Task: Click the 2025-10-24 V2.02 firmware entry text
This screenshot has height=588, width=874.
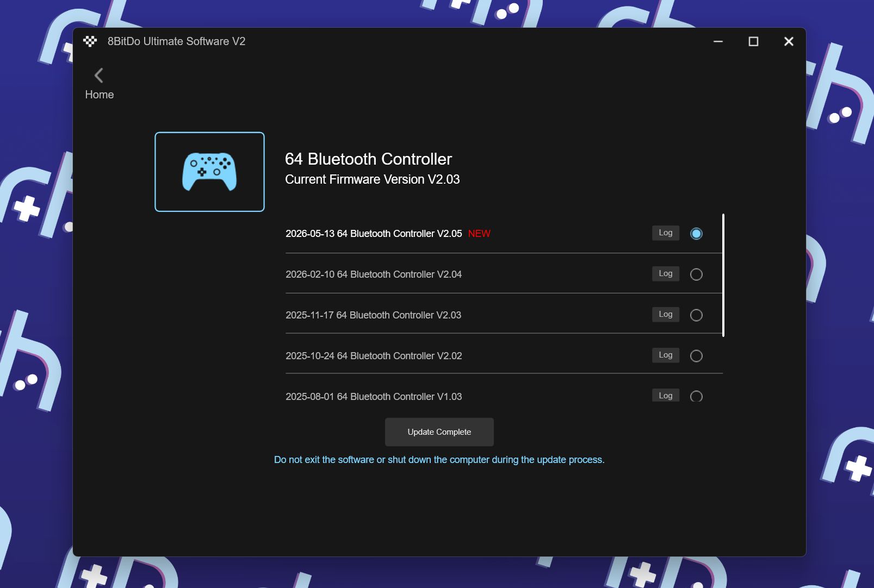Action: (x=374, y=356)
